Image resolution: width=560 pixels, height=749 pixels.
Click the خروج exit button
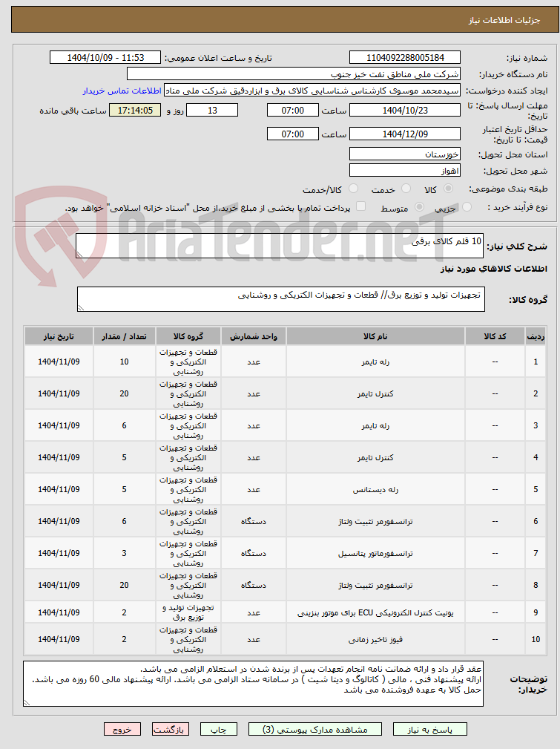(x=122, y=730)
